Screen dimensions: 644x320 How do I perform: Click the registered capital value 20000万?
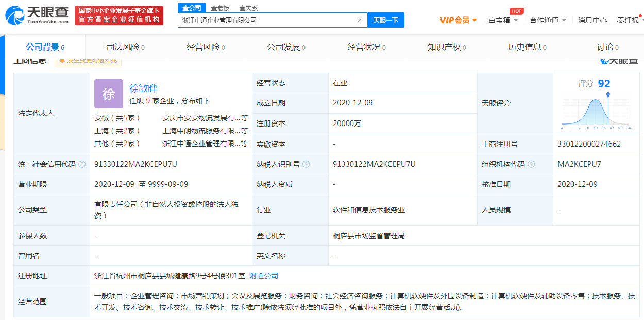pyautogui.click(x=348, y=123)
